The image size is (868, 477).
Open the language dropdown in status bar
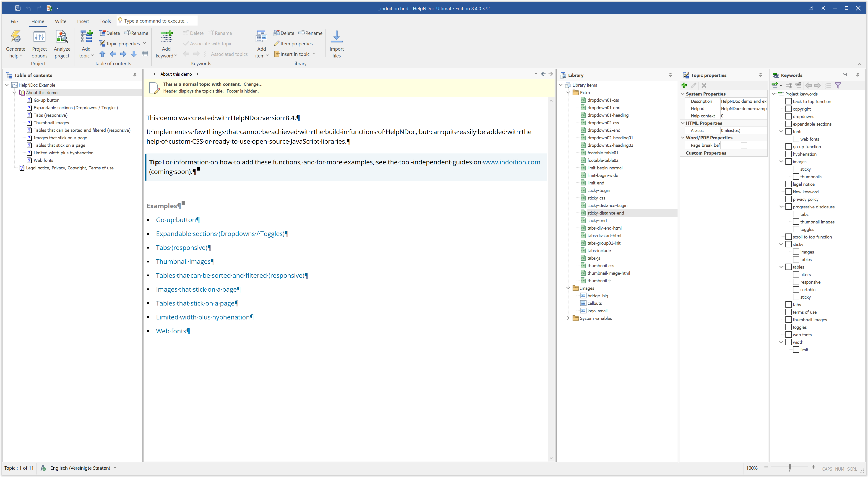(x=115, y=468)
